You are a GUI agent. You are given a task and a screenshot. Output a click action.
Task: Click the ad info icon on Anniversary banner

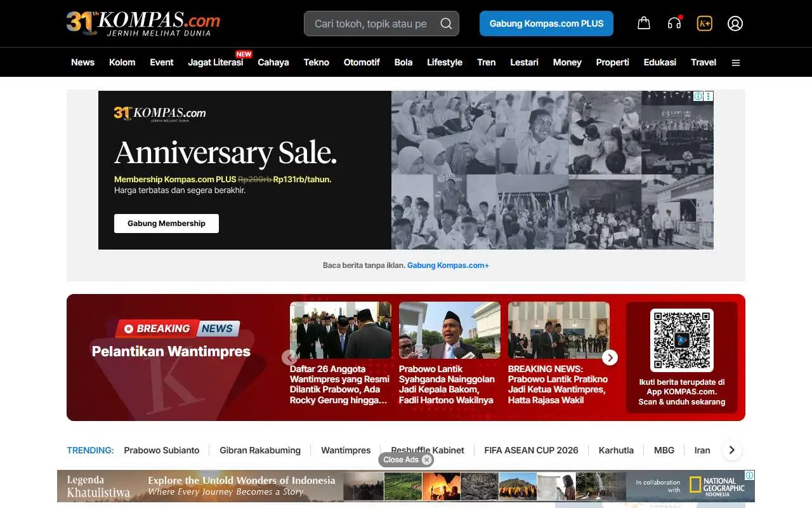pyautogui.click(x=698, y=97)
